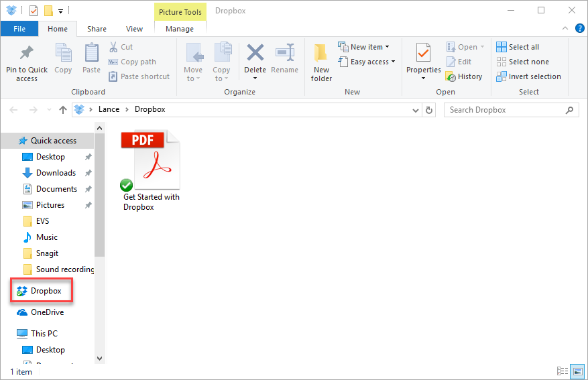Open recent locations dropdown arrow
Image resolution: width=588 pixels, height=380 pixels.
click(49, 110)
